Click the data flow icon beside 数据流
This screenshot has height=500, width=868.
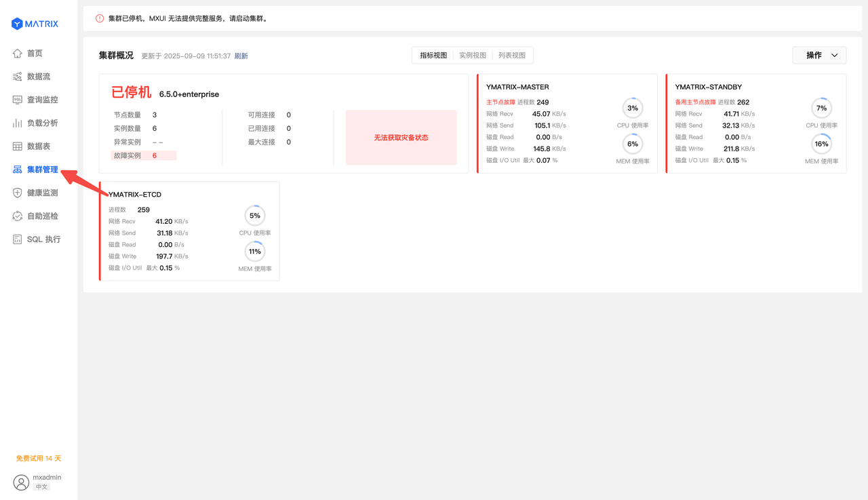point(18,77)
